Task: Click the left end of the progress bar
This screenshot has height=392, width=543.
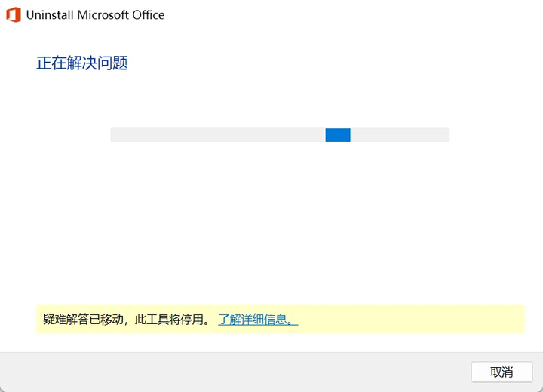Action: 115,135
